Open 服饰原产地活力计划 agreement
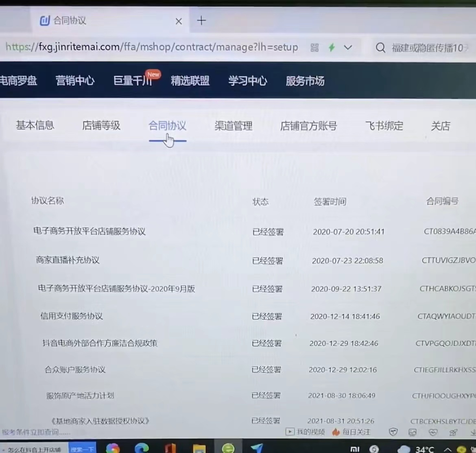 point(80,396)
